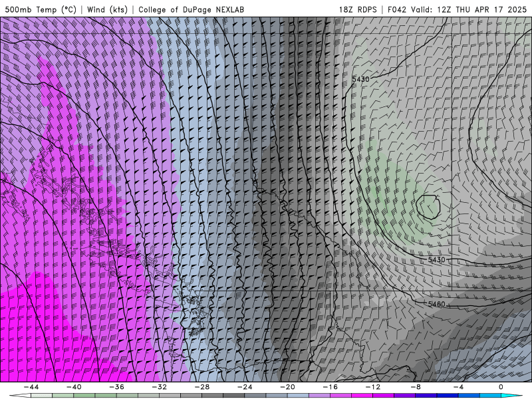Click the 5460 height contour label
Screen dimensions: 532x399
[x=436, y=304]
